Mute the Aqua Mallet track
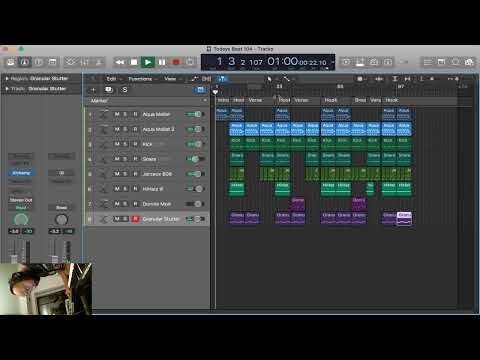This screenshot has height=360, width=480. tap(117, 114)
